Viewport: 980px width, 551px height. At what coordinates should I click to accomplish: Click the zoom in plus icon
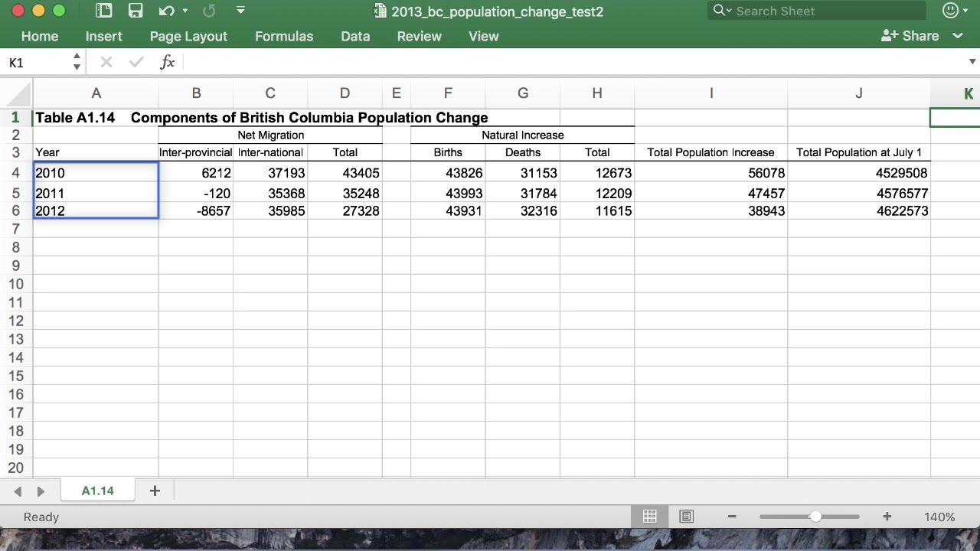(887, 517)
